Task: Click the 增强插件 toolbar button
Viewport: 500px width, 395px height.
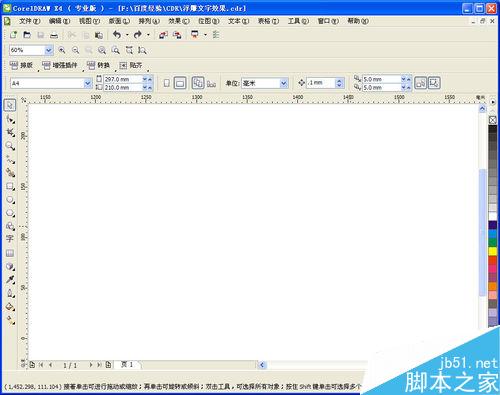Action: coord(60,65)
